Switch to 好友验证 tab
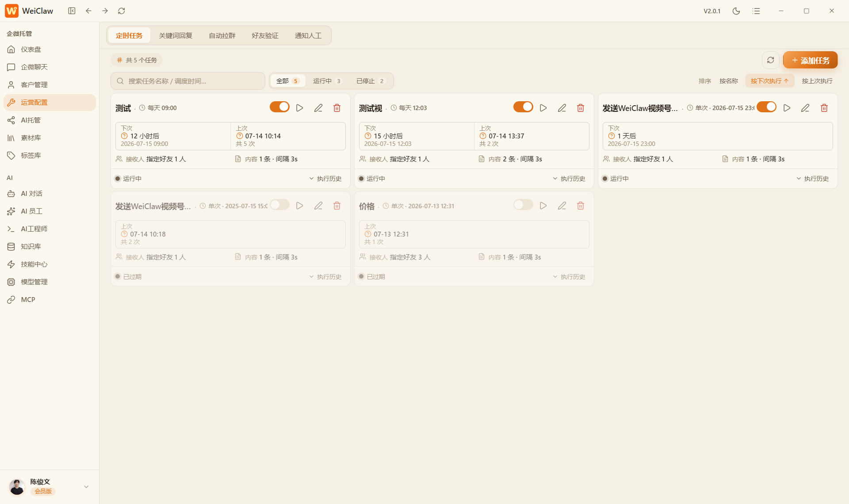Image resolution: width=849 pixels, height=504 pixels. click(x=265, y=35)
